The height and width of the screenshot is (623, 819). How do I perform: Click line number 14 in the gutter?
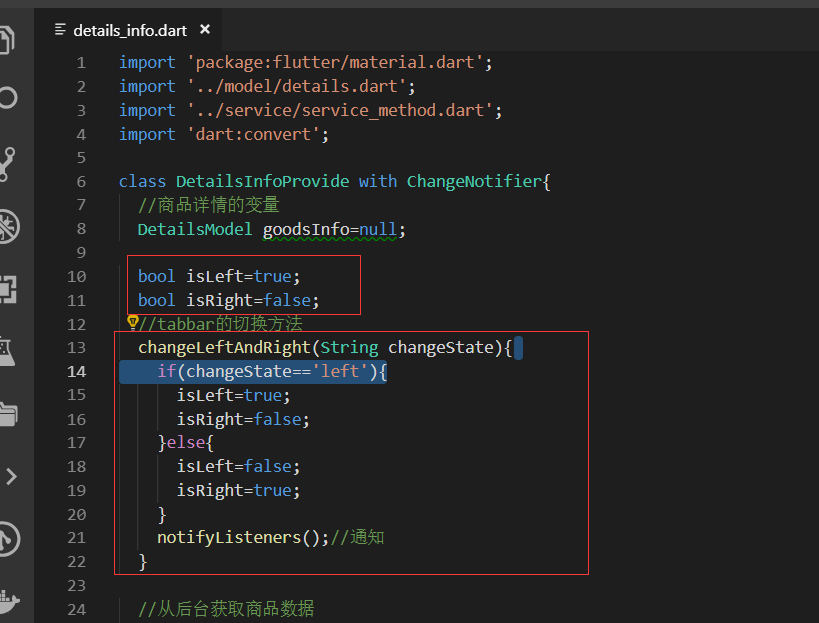click(x=76, y=371)
